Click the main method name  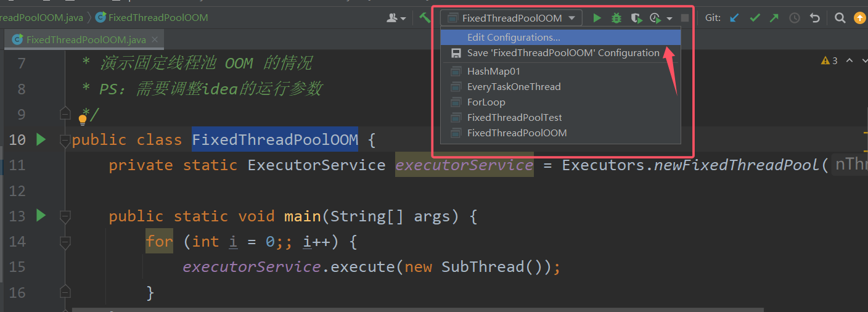[302, 216]
